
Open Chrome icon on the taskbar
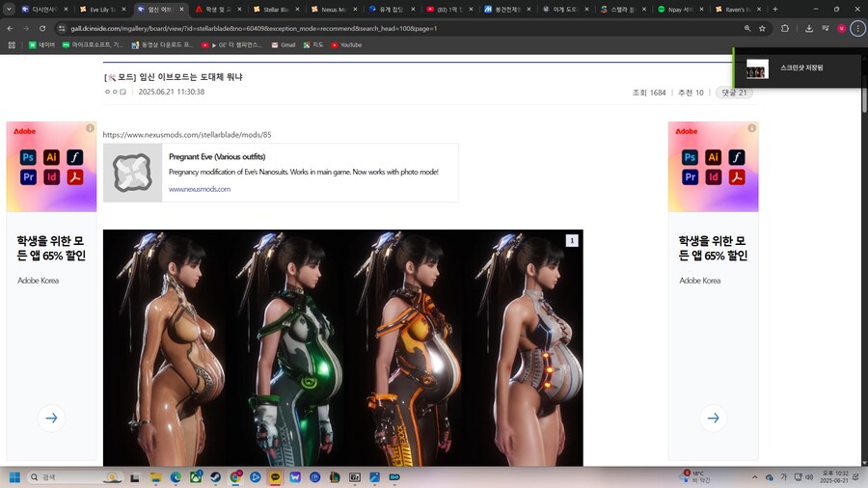(x=235, y=477)
